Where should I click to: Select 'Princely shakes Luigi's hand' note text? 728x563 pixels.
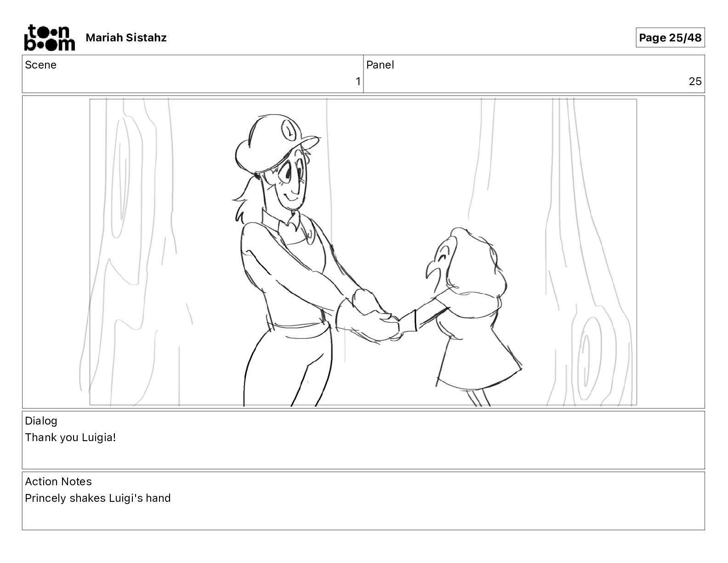pos(98,498)
